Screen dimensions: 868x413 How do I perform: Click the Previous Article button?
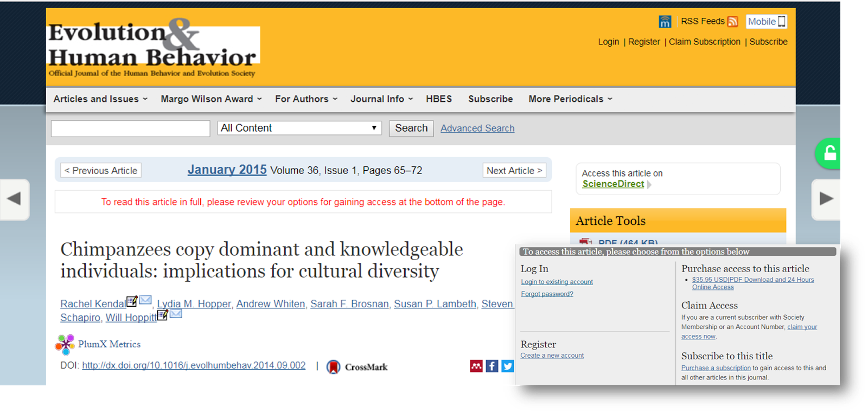click(x=101, y=170)
